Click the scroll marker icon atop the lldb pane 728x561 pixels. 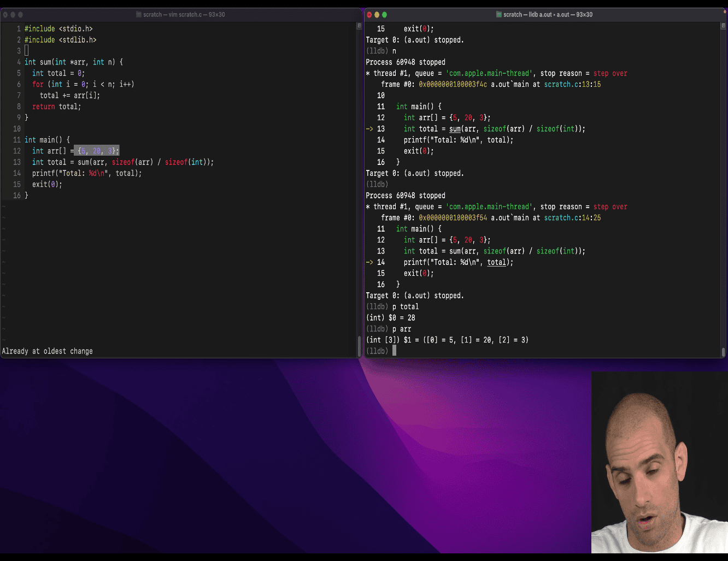coord(723,26)
